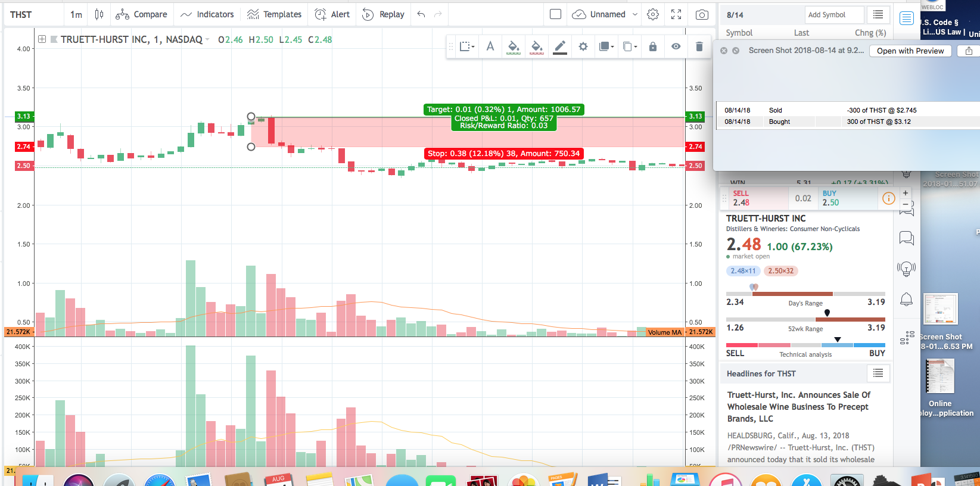Change the stop area red fill color

(x=537, y=46)
